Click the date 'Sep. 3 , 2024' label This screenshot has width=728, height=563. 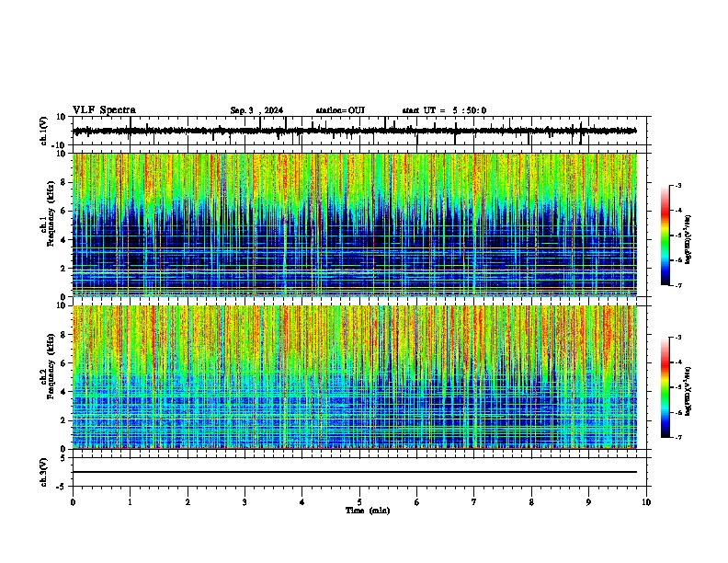click(256, 110)
